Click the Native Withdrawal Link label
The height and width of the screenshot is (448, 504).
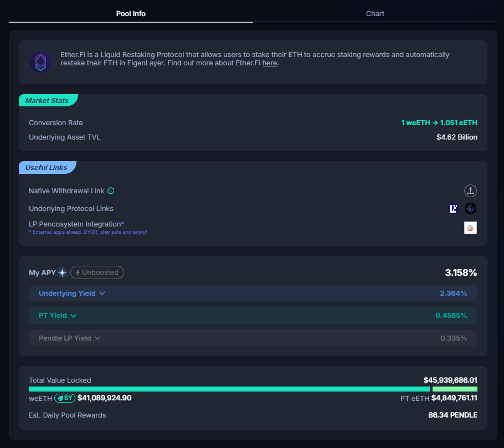(66, 191)
